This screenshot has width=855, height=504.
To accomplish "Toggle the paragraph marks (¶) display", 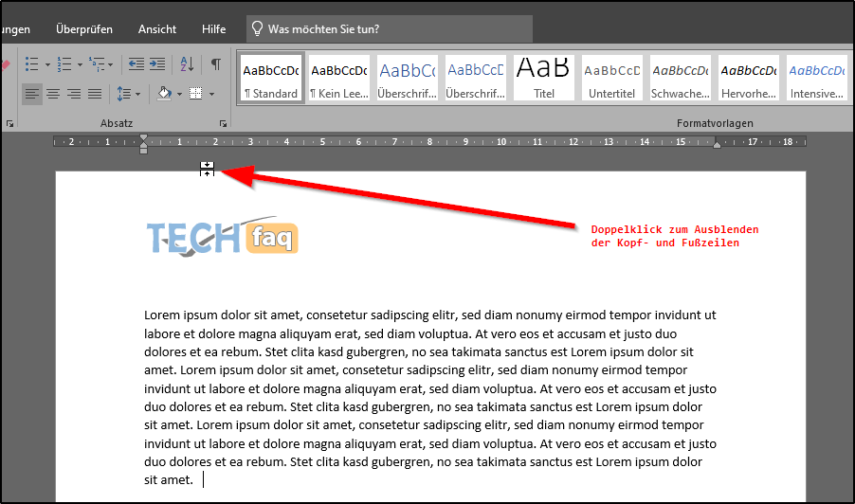I will click(x=216, y=64).
